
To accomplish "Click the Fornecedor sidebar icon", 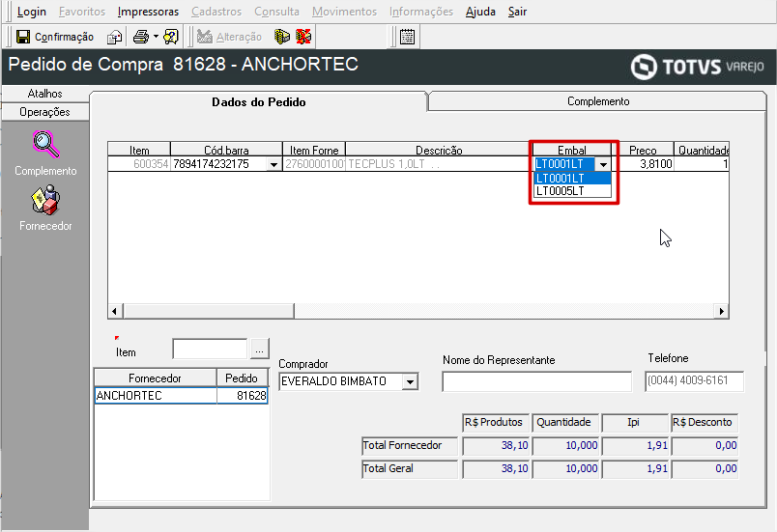I will 45,200.
